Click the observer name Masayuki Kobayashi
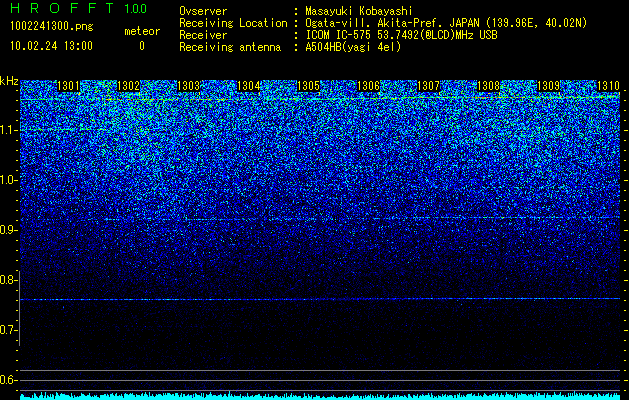The image size is (629, 400). pyautogui.click(x=359, y=11)
